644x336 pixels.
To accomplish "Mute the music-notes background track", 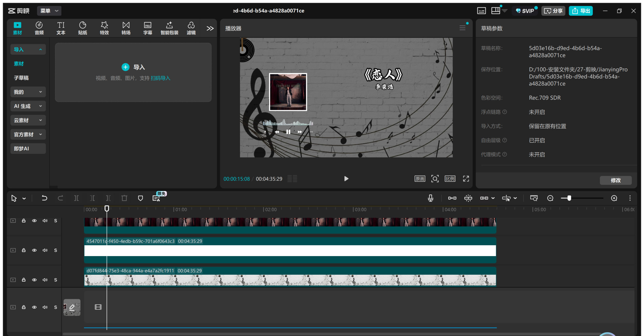I will pos(45,280).
